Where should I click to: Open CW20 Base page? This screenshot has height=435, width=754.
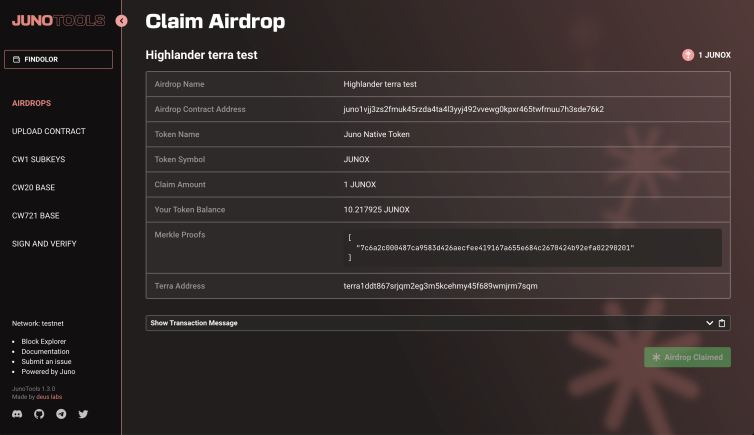click(33, 187)
